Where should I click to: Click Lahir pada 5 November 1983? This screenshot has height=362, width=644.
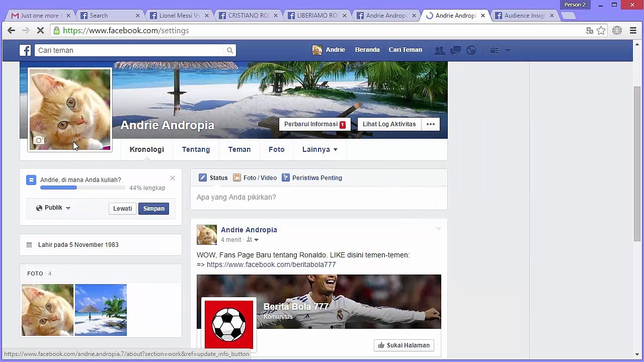click(x=78, y=245)
